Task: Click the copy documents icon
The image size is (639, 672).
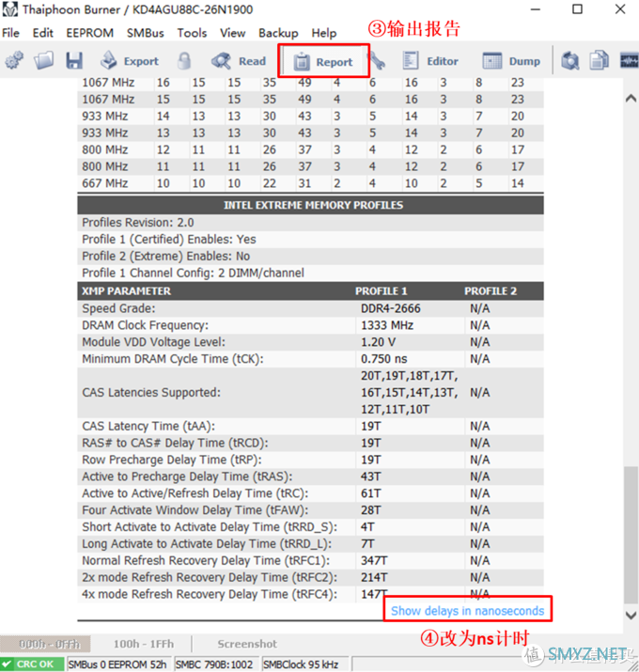Action: point(599,60)
